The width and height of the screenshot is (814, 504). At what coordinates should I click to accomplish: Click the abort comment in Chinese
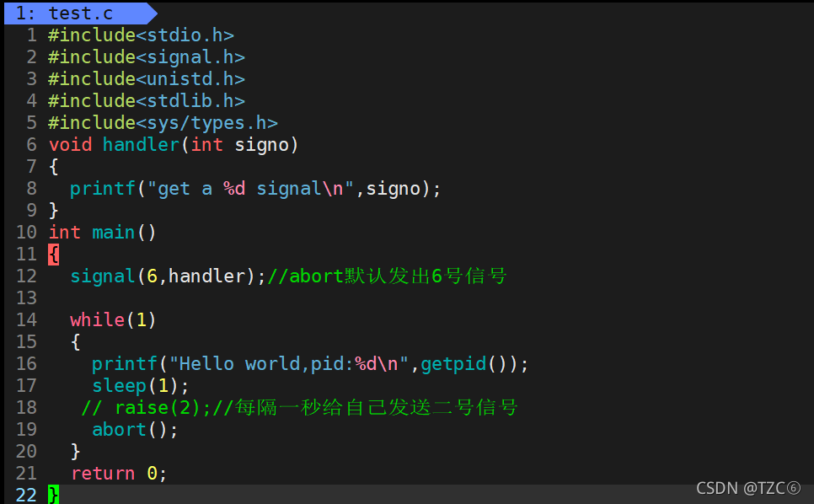386,276
